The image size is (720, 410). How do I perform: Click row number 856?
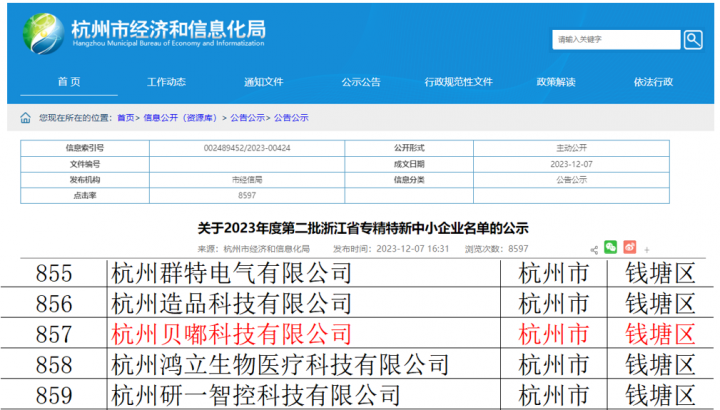[54, 304]
